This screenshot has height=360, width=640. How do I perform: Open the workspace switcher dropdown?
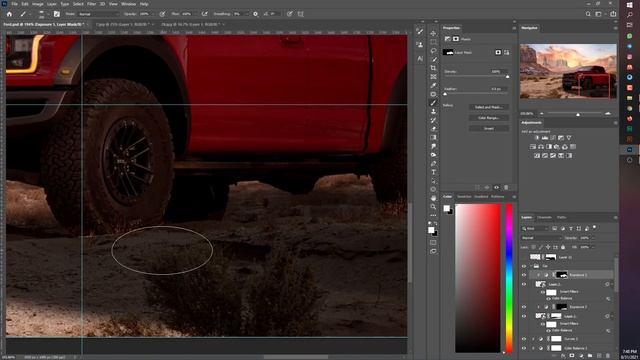(599, 14)
